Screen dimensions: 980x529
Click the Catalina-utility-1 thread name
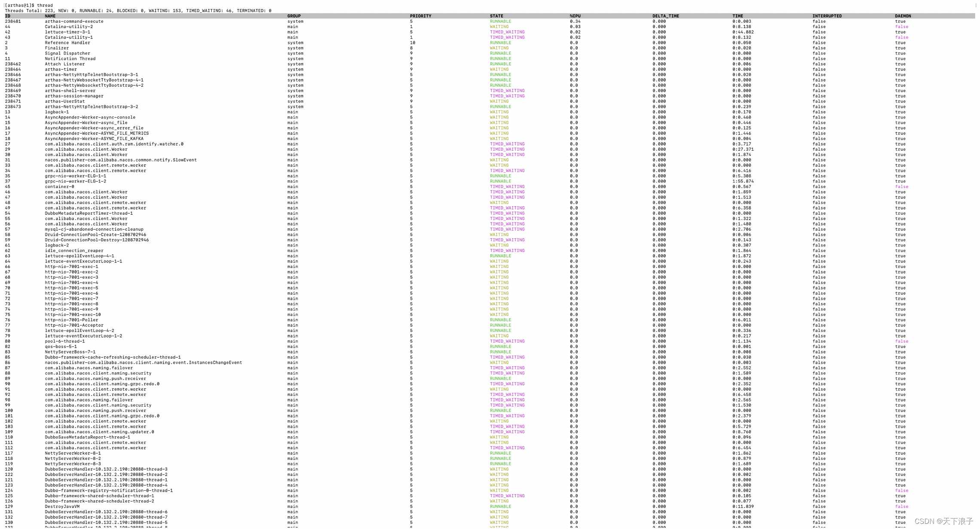click(69, 37)
